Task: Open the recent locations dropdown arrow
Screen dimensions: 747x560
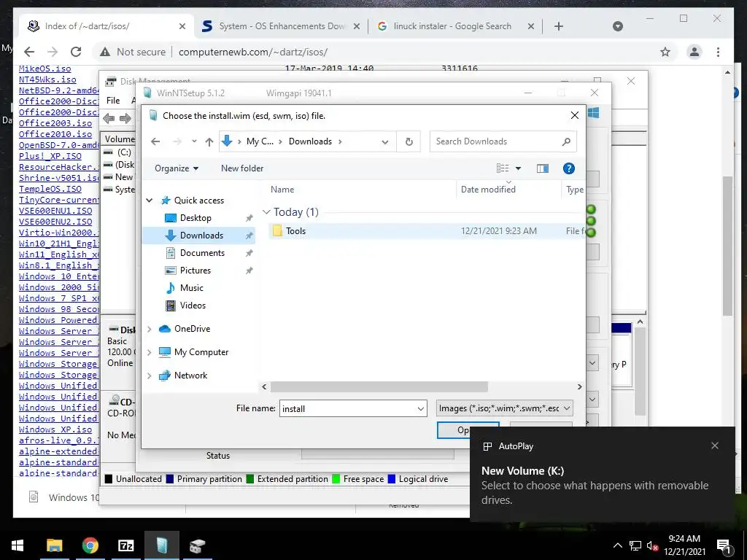Action: [194, 141]
